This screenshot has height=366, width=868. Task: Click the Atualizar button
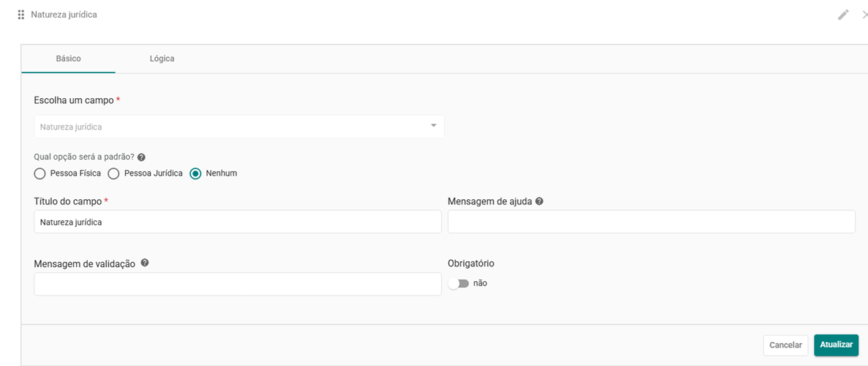(x=836, y=344)
